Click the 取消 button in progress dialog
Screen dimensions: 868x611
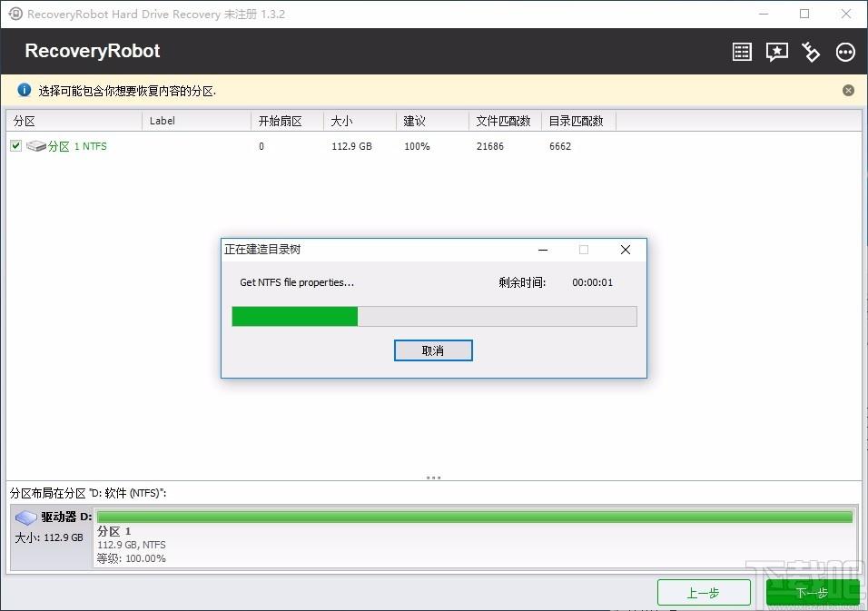433,350
